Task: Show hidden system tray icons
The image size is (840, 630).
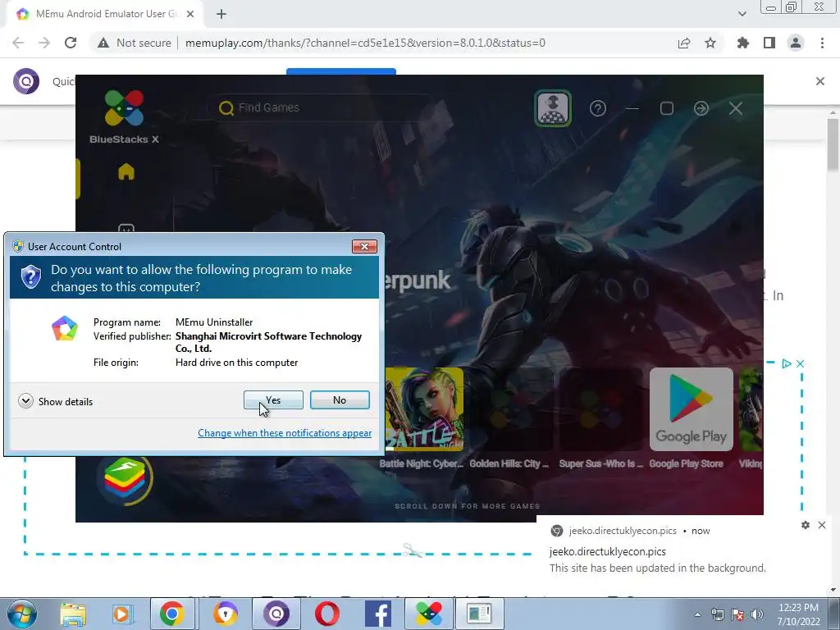Action: click(x=697, y=614)
